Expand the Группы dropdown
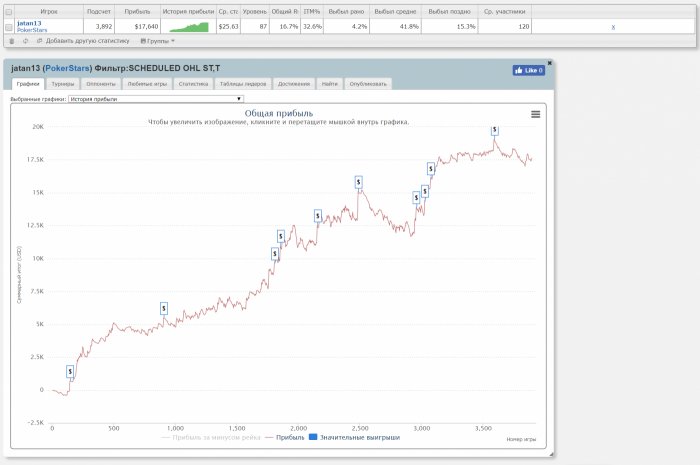The image size is (700, 465). pyautogui.click(x=157, y=41)
